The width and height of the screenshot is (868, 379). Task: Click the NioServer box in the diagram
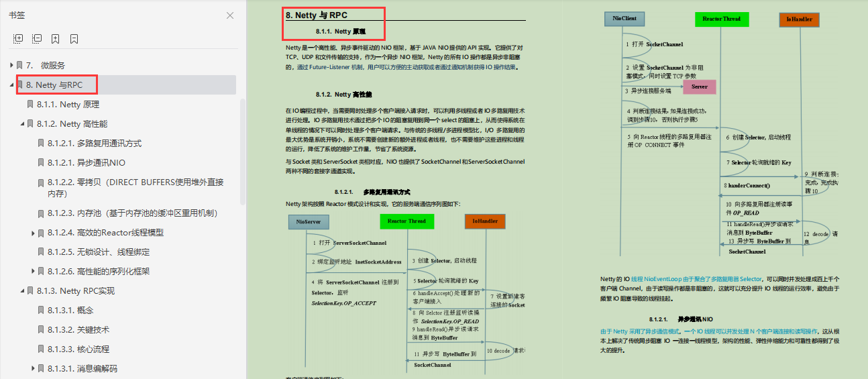tap(309, 221)
